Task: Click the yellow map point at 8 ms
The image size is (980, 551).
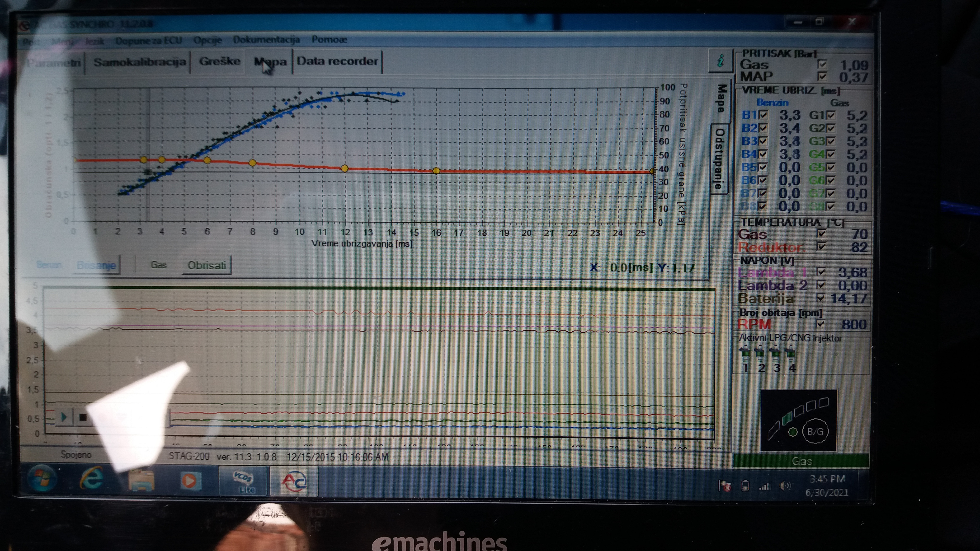Action: coord(252,163)
